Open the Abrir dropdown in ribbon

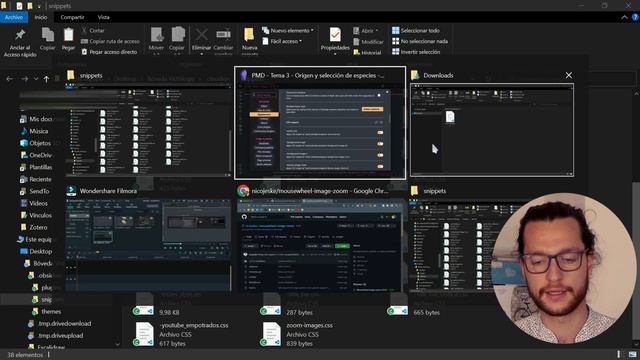[366, 31]
